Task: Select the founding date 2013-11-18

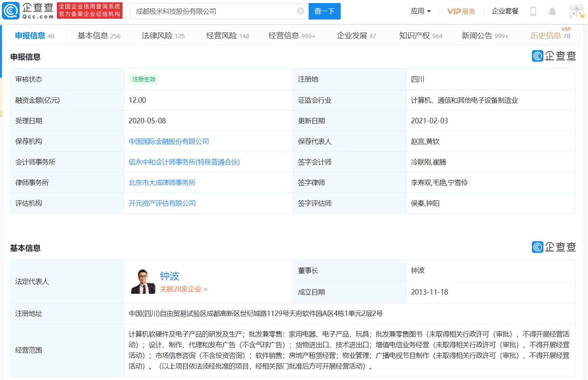Action: click(x=429, y=292)
